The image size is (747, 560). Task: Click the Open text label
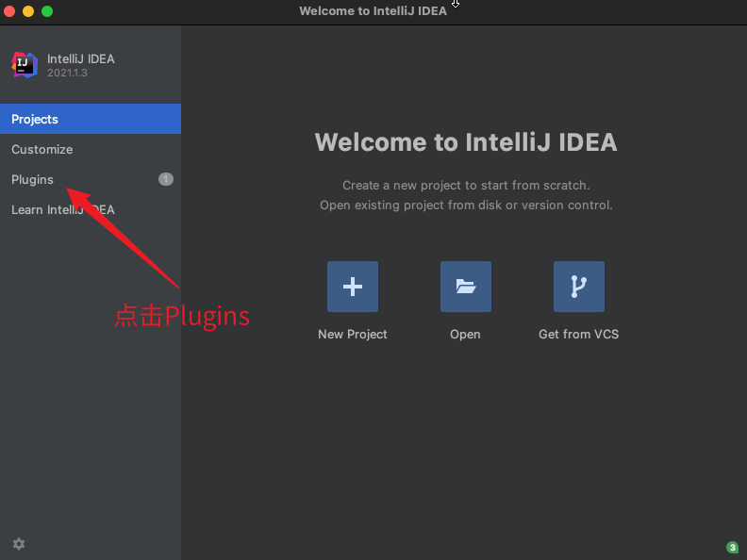coord(465,334)
